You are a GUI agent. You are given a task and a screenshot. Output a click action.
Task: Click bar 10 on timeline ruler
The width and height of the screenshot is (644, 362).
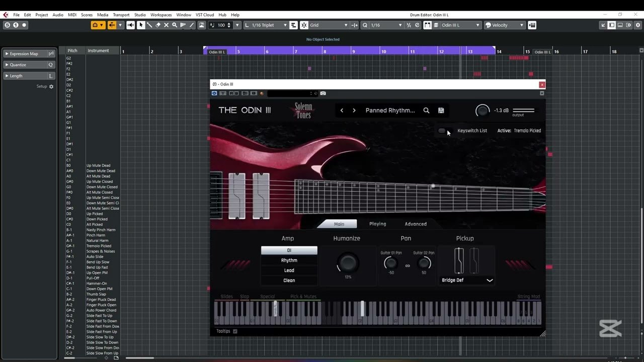[x=383, y=51]
